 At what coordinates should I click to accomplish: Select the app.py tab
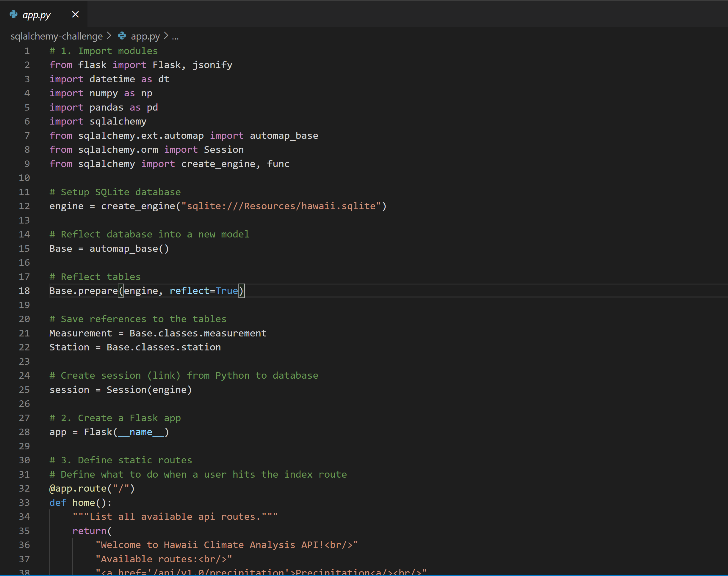[x=37, y=15]
